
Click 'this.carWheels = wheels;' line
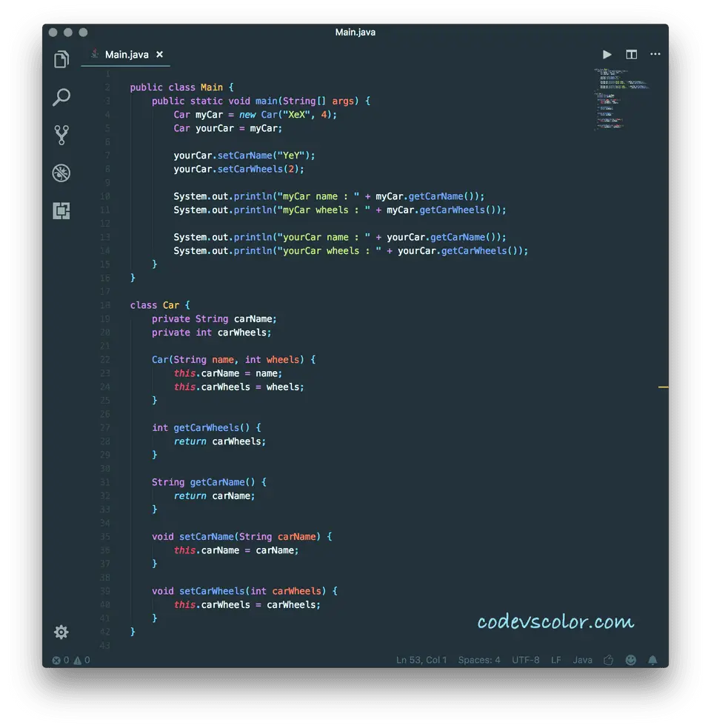point(238,387)
